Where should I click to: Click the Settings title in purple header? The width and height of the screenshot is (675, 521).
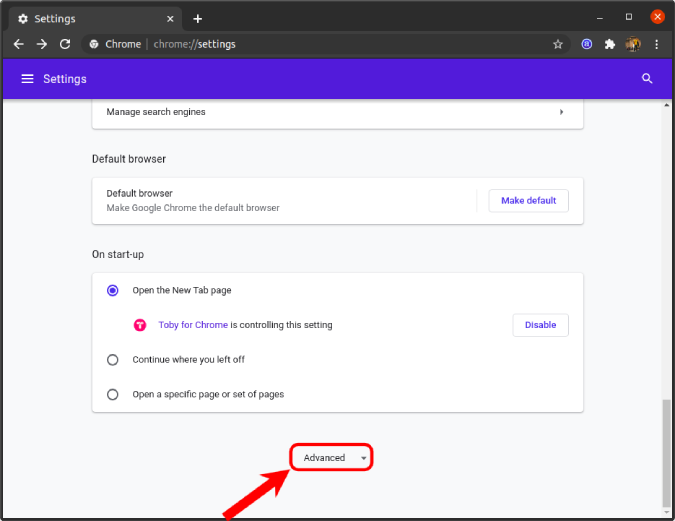[x=65, y=79]
